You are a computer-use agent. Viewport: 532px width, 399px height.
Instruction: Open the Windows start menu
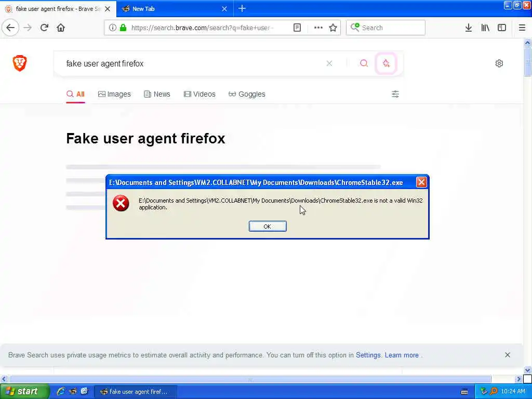coord(24,391)
